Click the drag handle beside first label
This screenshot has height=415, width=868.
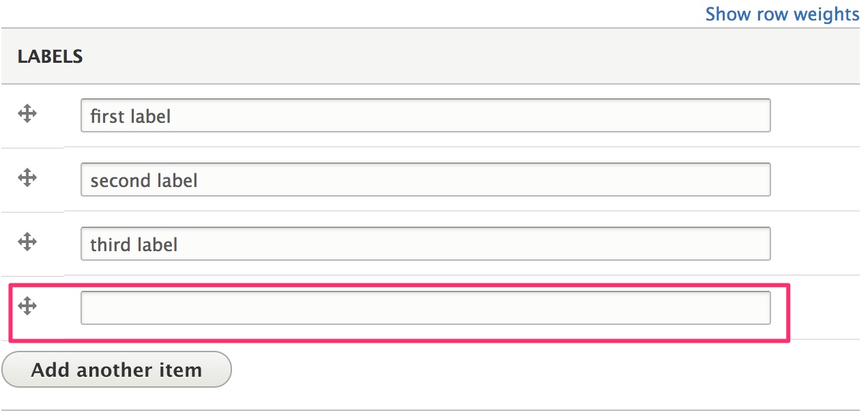[27, 114]
